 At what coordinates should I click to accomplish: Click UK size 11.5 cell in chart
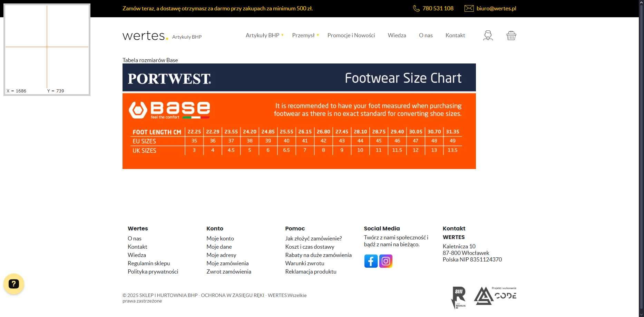coord(397,150)
